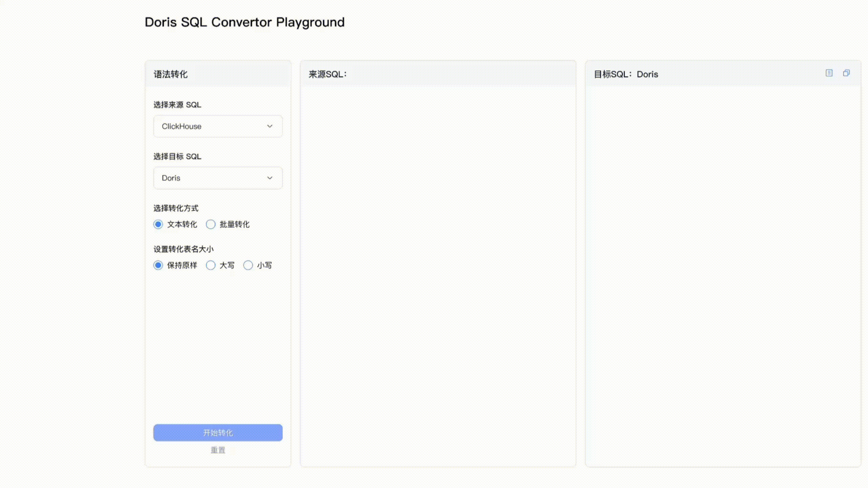
Task: Click the 目标SQL: Doris panel header
Action: (626, 74)
